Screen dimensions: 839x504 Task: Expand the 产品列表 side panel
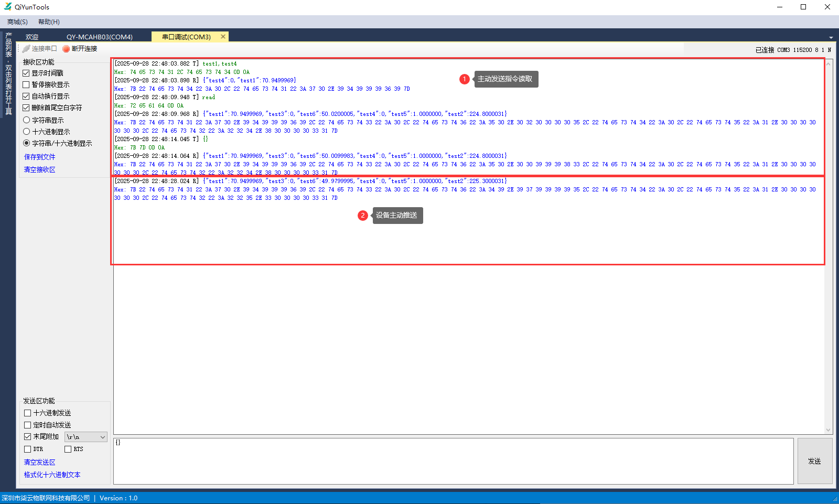click(x=8, y=73)
